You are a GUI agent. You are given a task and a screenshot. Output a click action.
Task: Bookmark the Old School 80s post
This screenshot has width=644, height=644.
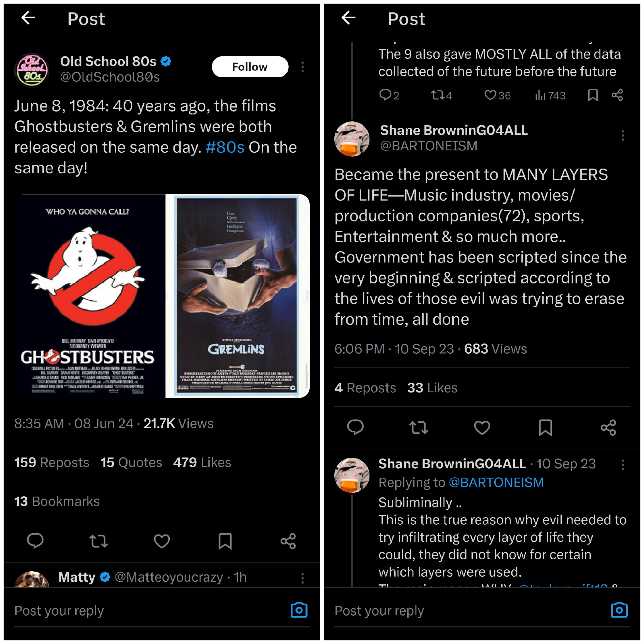[225, 541]
